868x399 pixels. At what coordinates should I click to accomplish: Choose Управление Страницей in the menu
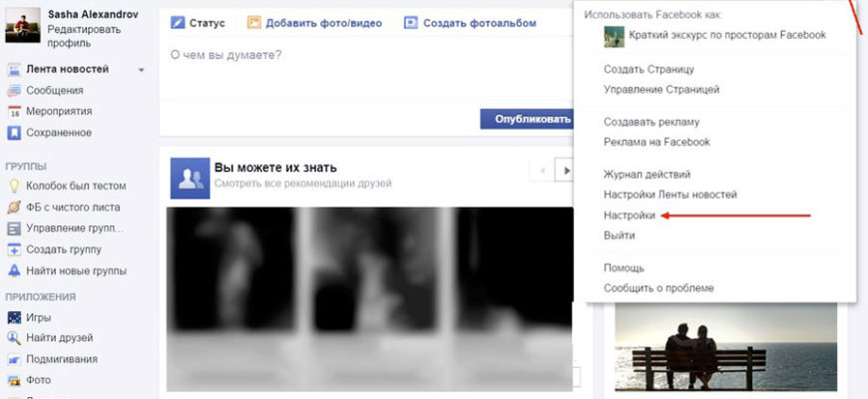[x=661, y=89]
